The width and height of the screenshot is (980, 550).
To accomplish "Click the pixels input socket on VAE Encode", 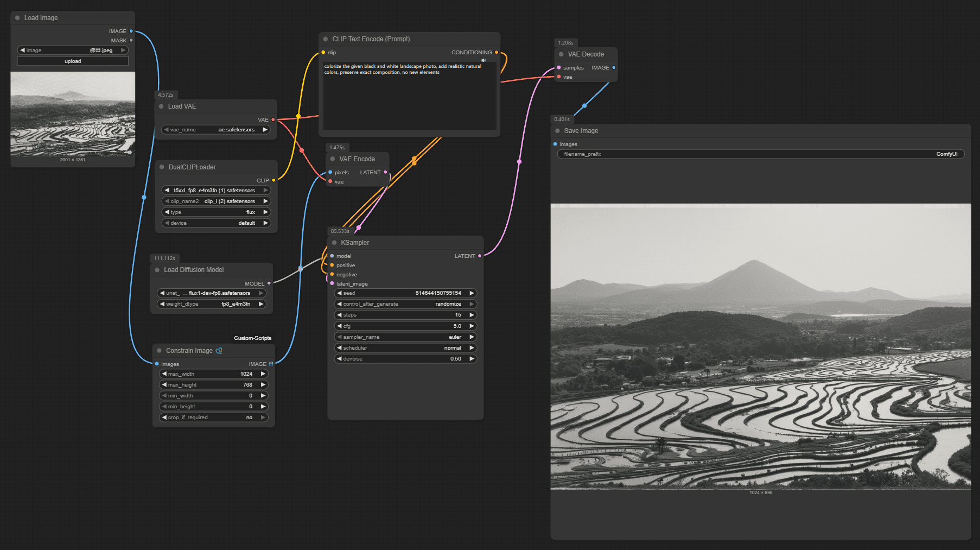I will [330, 173].
